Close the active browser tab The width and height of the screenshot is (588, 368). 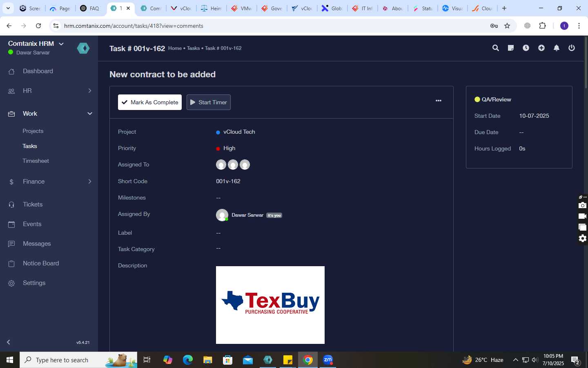[x=128, y=8]
